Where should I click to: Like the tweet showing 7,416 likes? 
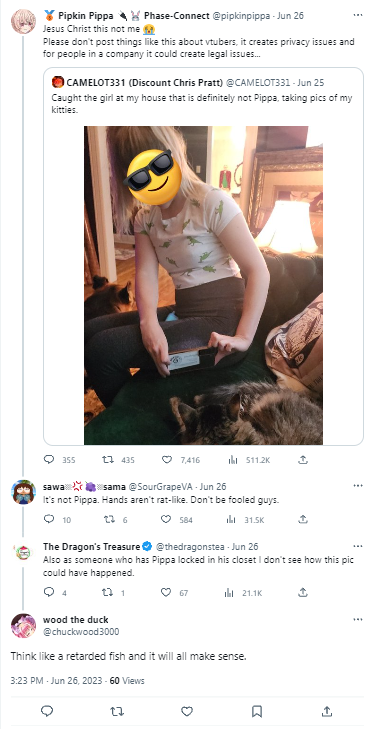point(167,459)
